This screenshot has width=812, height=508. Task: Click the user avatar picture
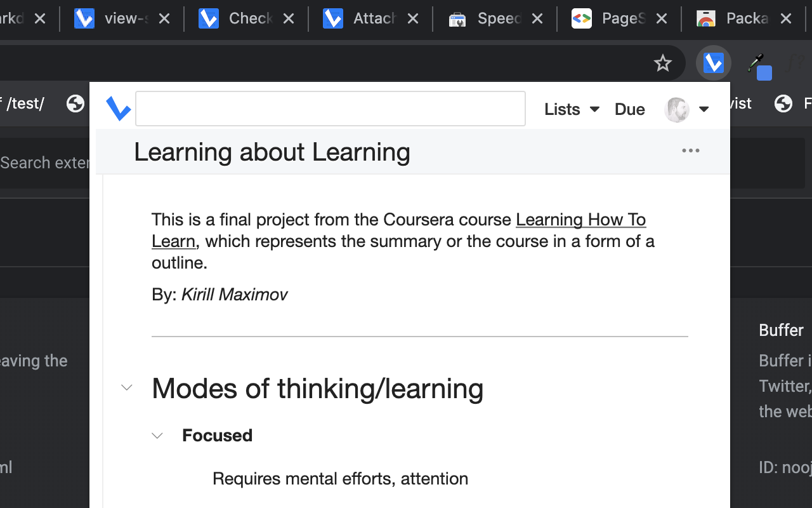676,110
